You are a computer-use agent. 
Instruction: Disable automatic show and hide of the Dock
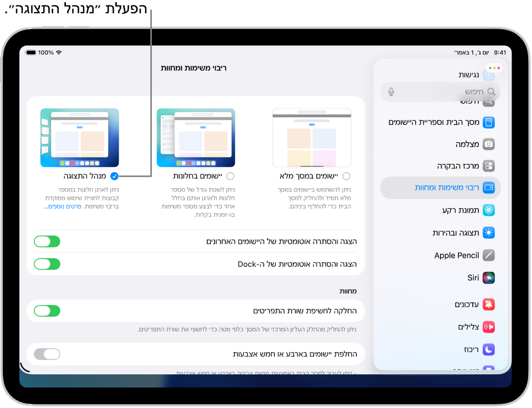pyautogui.click(x=47, y=264)
